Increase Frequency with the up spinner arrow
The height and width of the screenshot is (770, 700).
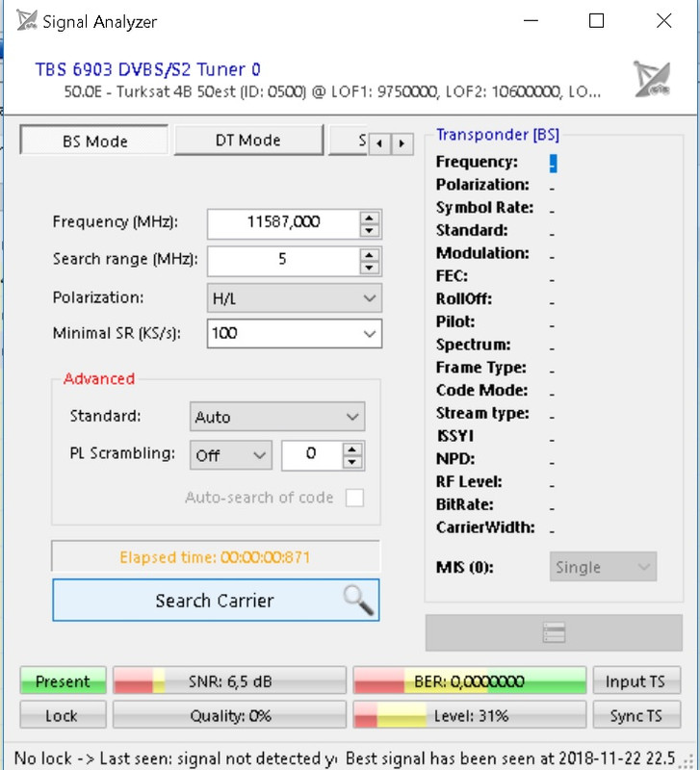[x=370, y=218]
